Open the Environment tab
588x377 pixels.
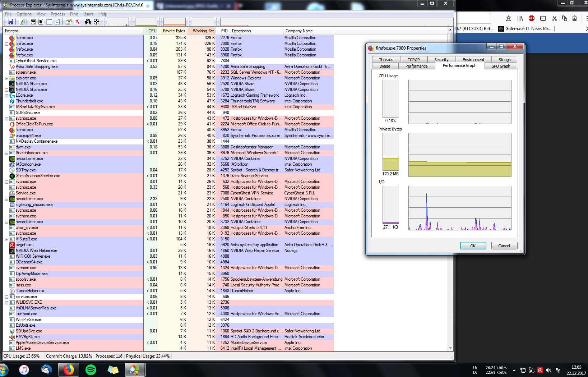point(473,60)
